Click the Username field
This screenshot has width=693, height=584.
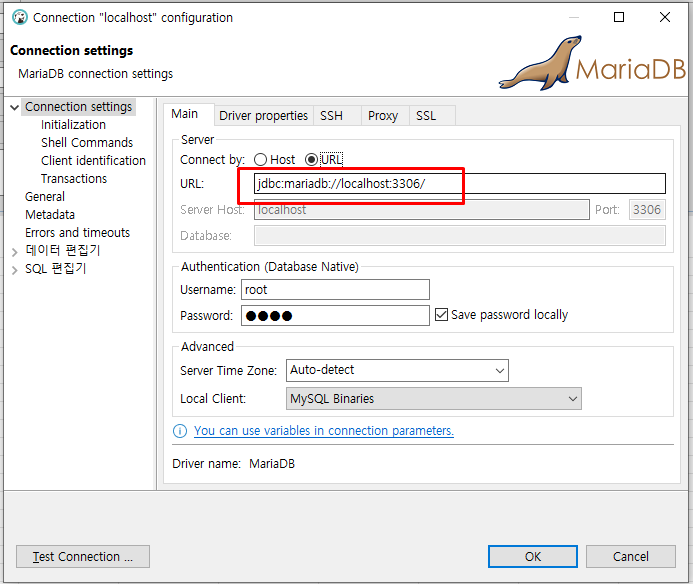click(x=335, y=290)
